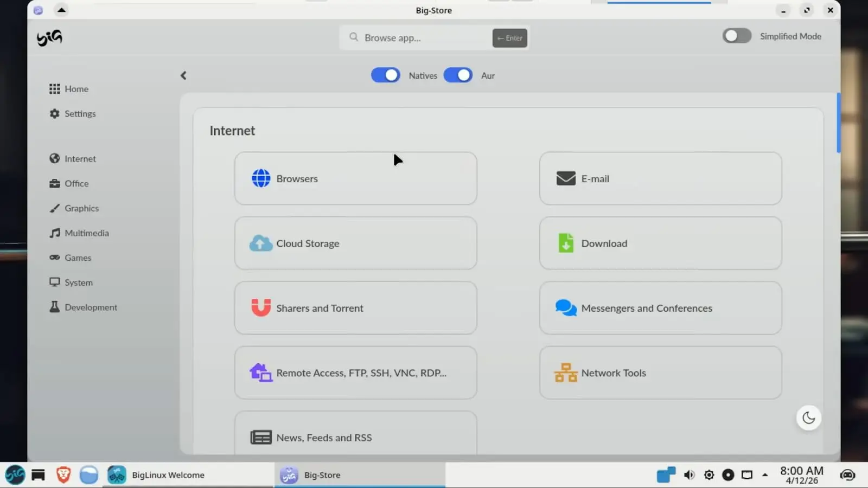Show hidden tray icons arrow
Image resolution: width=868 pixels, height=488 pixels.
765,475
